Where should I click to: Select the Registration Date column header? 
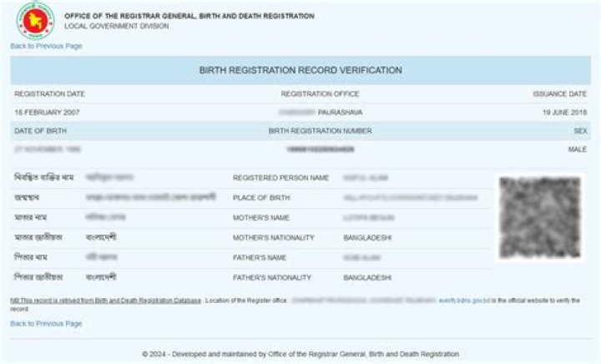click(x=49, y=94)
